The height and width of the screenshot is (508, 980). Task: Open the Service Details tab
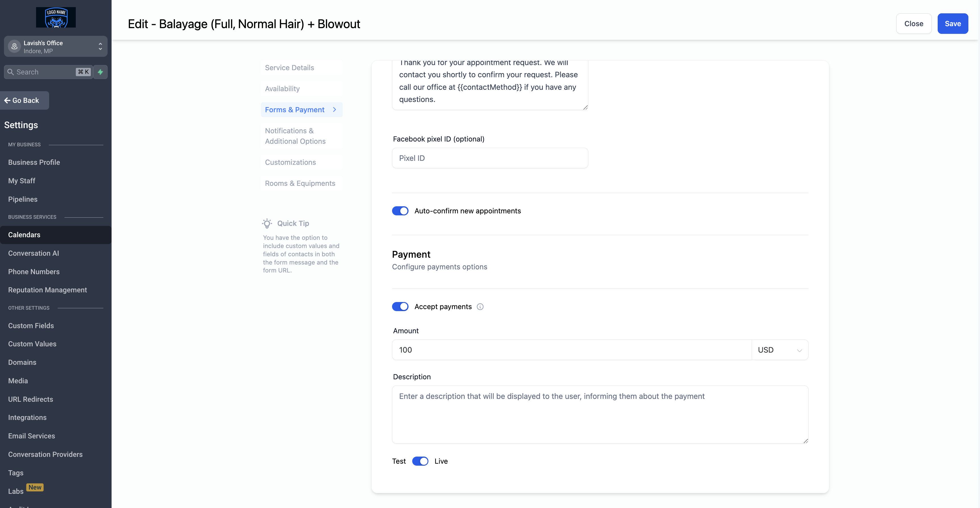290,68
